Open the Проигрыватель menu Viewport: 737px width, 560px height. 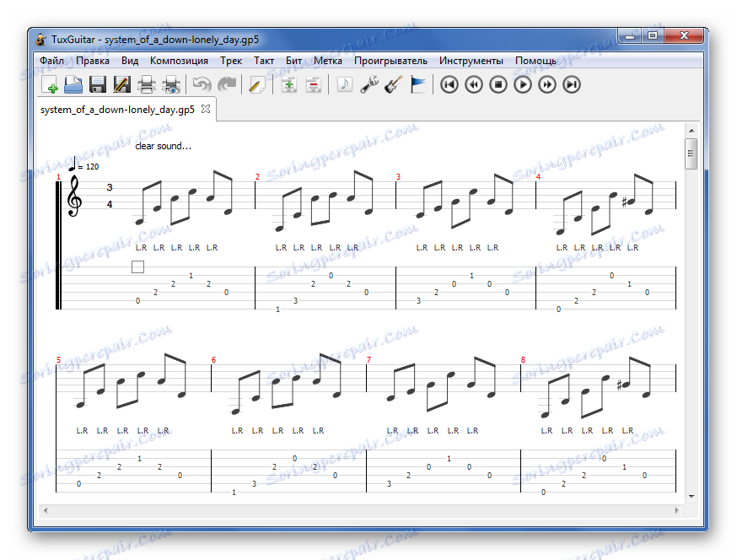390,61
